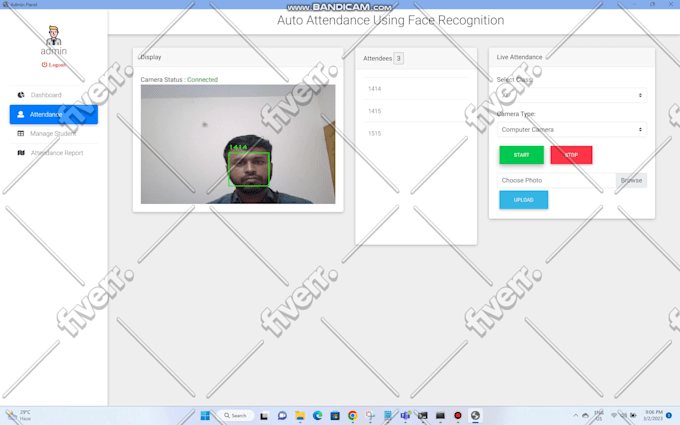The height and width of the screenshot is (425, 680).
Task: Click the Dashboard pie chart icon
Action: coord(21,95)
